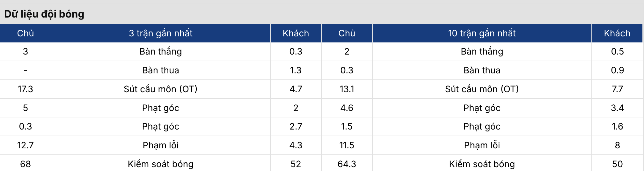Select the 68 possession value cell
The height and width of the screenshot is (171, 644).
click(x=26, y=164)
